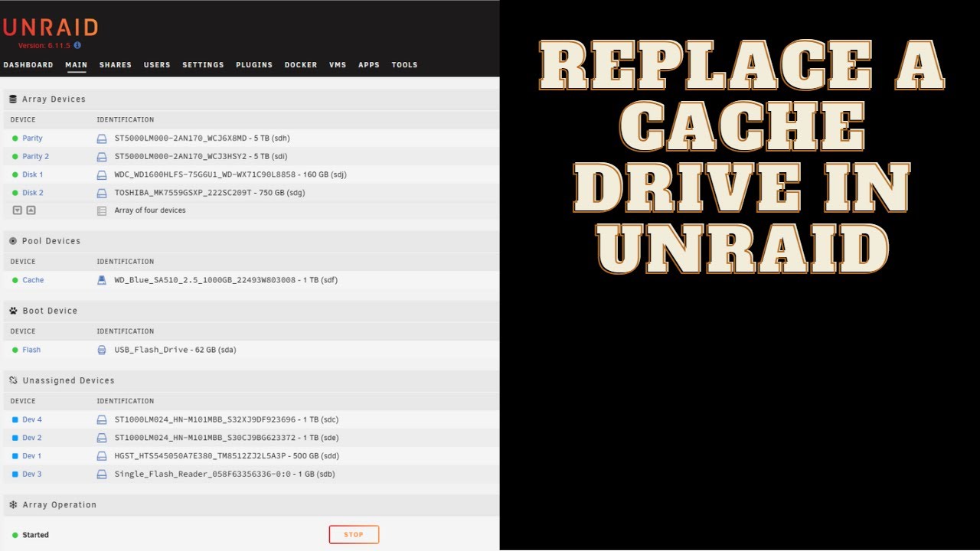Open the VMs tab

338,65
